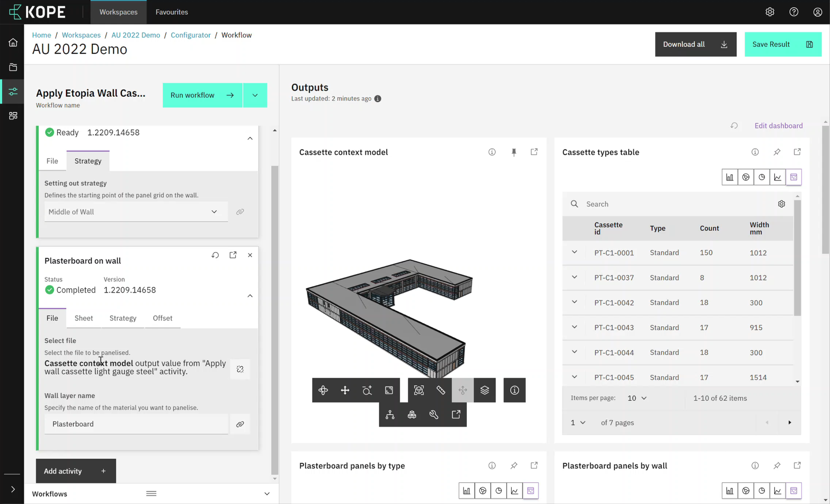Open the table column settings gear
830x504 pixels.
(x=782, y=204)
